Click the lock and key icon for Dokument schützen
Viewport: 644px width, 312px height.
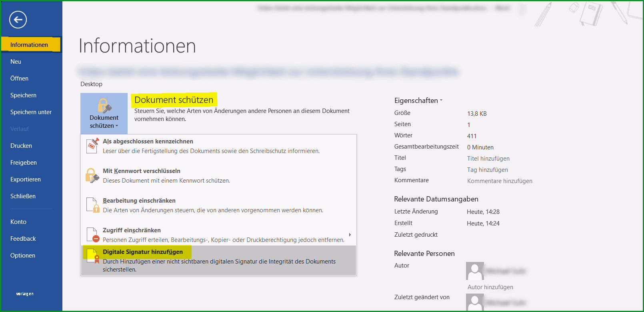[104, 106]
